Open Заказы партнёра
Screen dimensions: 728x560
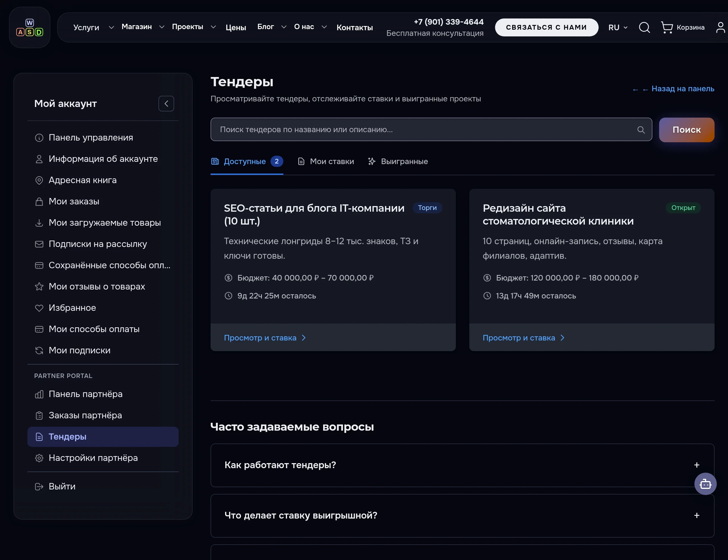pos(103,416)
